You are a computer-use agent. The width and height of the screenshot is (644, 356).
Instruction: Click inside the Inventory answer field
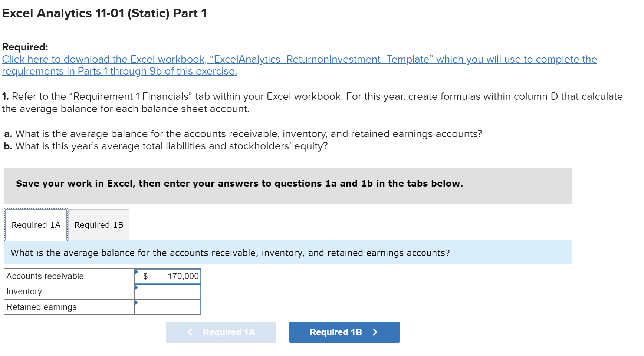click(x=169, y=291)
